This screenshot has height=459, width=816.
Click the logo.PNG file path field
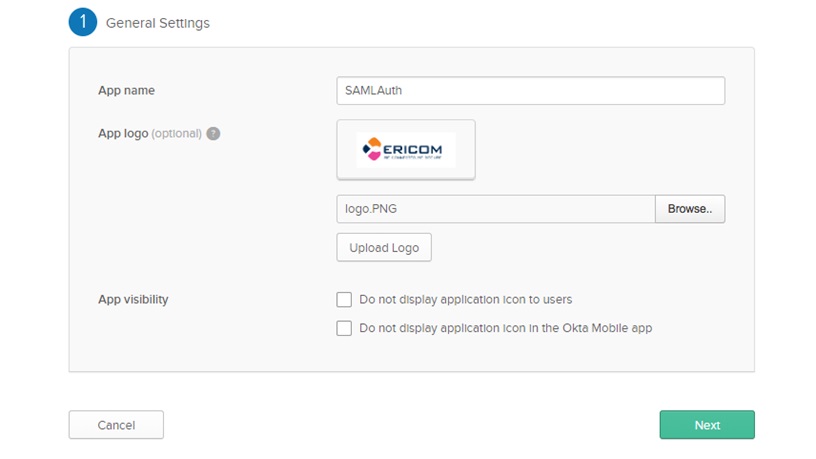[495, 209]
